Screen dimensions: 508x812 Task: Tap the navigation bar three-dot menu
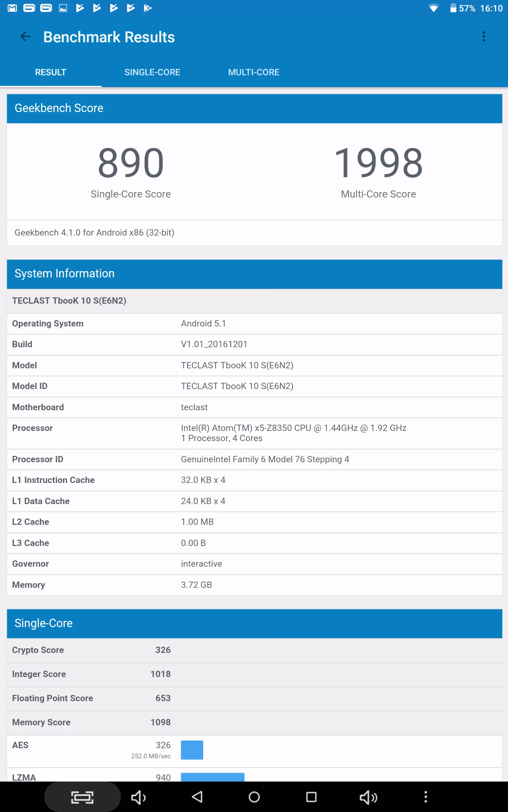point(425,797)
